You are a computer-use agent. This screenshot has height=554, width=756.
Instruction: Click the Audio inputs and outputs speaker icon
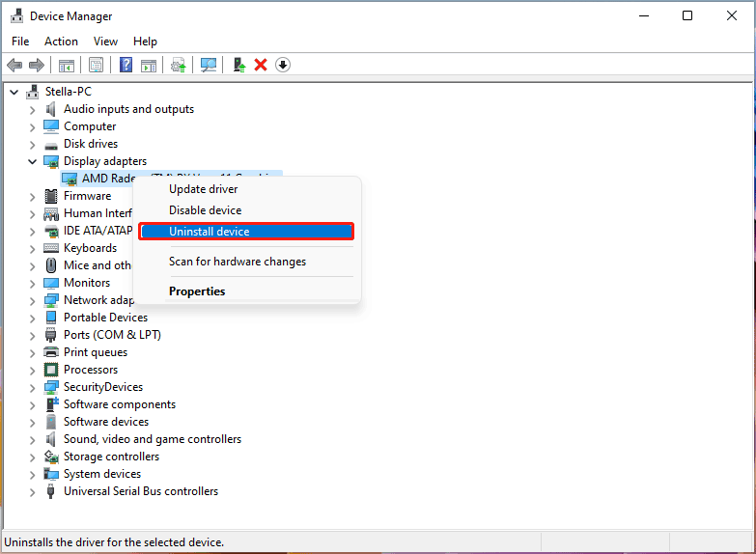tap(50, 109)
